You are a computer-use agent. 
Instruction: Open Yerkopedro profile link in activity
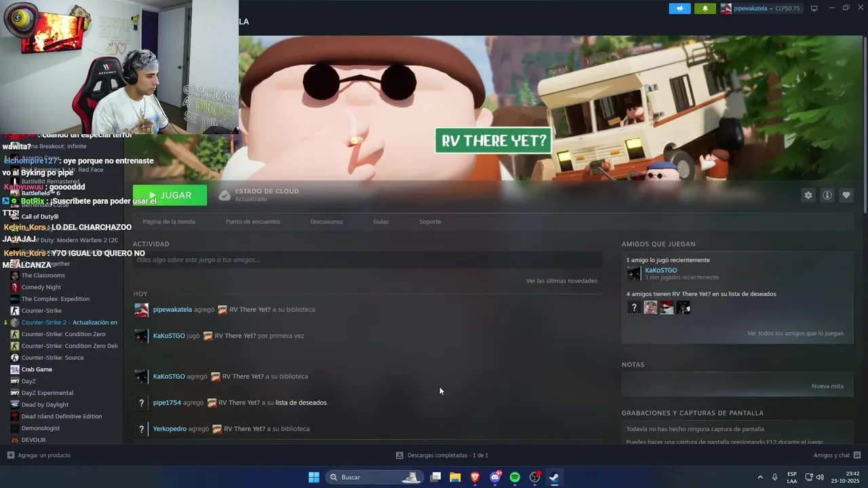pos(170,429)
